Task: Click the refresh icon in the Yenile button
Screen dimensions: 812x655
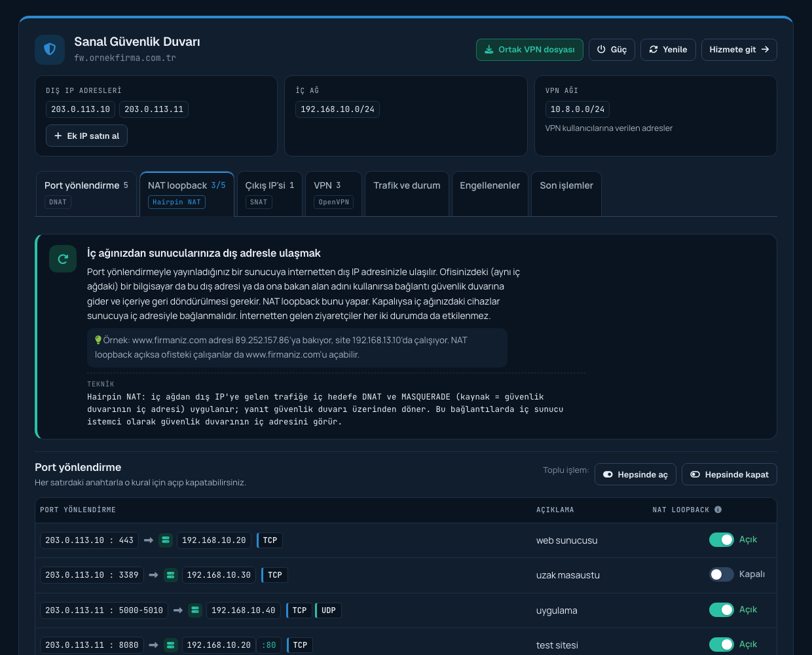Action: pyautogui.click(x=653, y=50)
